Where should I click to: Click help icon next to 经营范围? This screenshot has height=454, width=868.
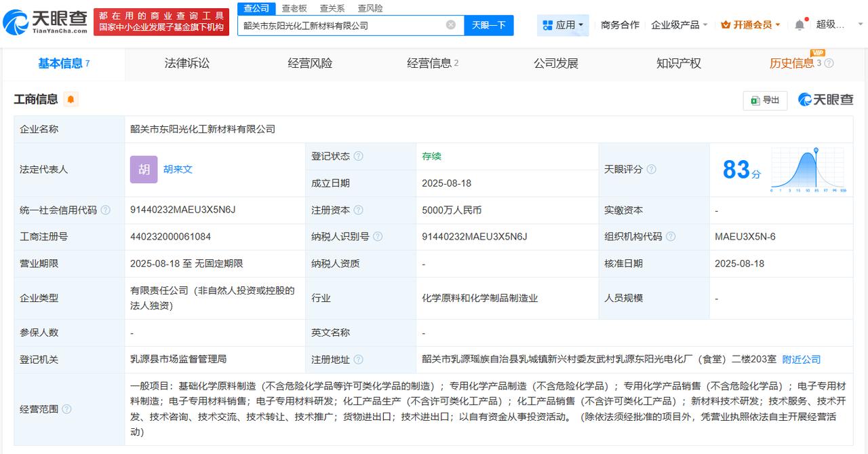(66, 409)
